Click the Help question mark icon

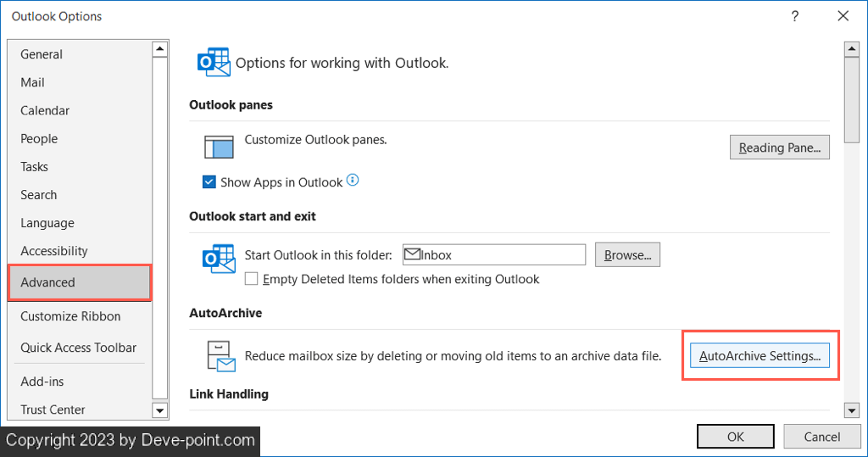pos(794,16)
